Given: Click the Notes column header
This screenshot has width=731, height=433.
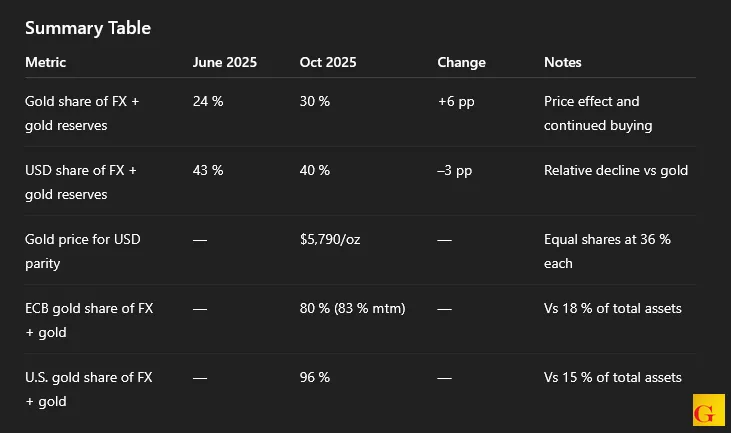Looking at the screenshot, I should [x=562, y=62].
